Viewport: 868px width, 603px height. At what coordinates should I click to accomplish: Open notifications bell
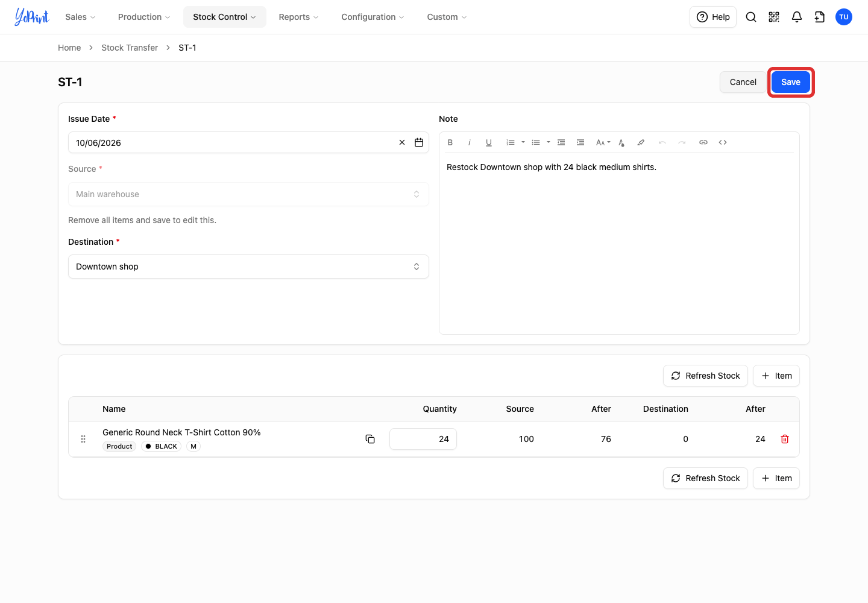(797, 17)
